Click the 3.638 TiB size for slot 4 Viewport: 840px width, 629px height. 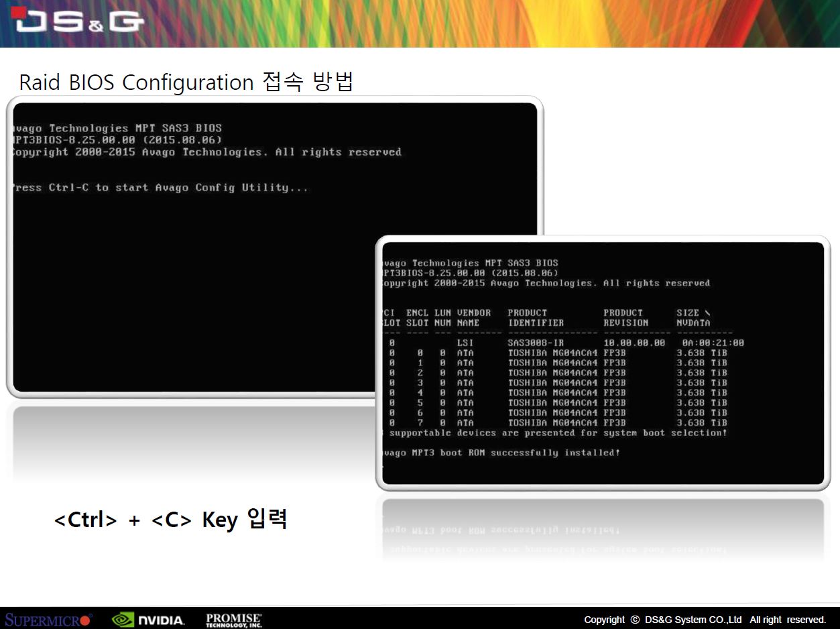pos(701,393)
